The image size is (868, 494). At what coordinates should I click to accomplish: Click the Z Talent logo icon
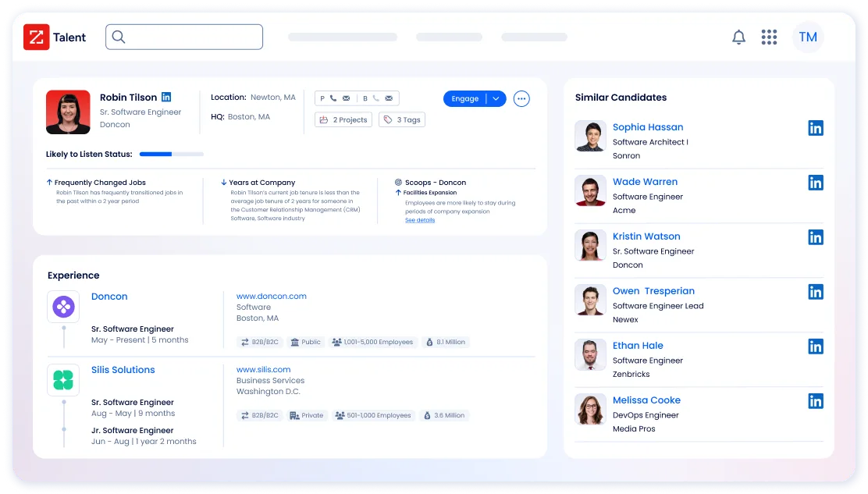[x=37, y=37]
